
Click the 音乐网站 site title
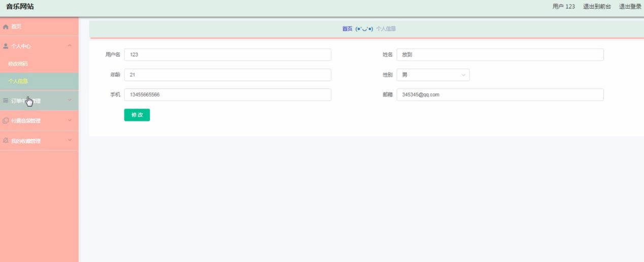click(20, 7)
